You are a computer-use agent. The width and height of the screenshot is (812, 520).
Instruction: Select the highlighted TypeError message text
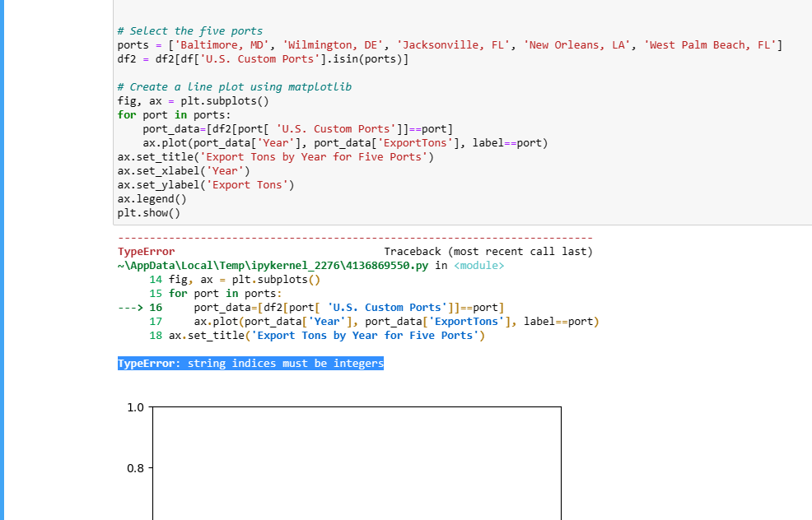click(x=249, y=363)
